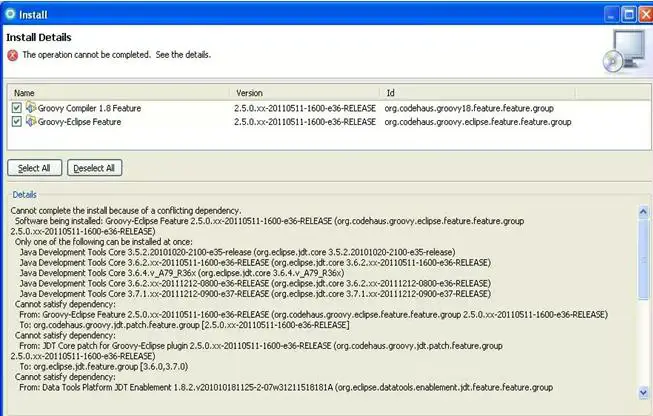Sort by the Id column header
Image resolution: width=653 pixels, height=416 pixels.
[x=478, y=93]
